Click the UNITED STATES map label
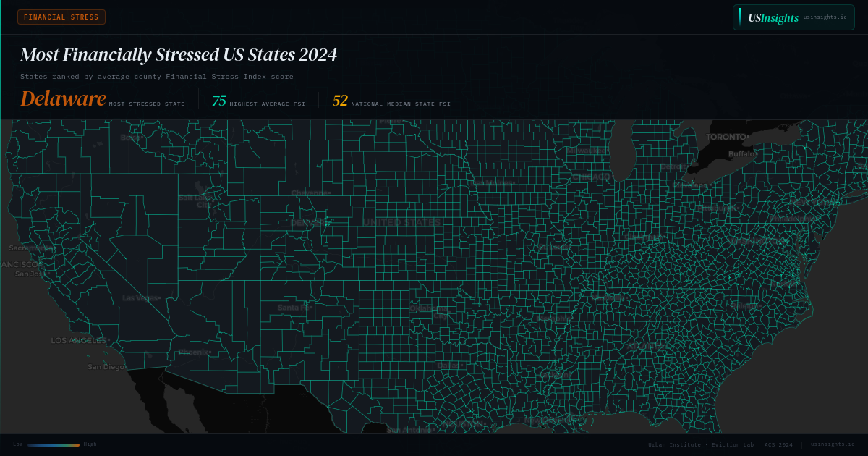This screenshot has width=868, height=456. [x=401, y=222]
